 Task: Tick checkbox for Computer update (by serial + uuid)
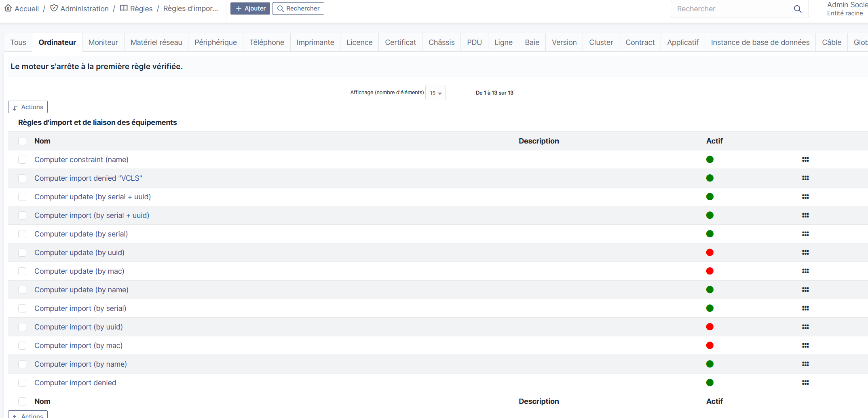pyautogui.click(x=22, y=197)
